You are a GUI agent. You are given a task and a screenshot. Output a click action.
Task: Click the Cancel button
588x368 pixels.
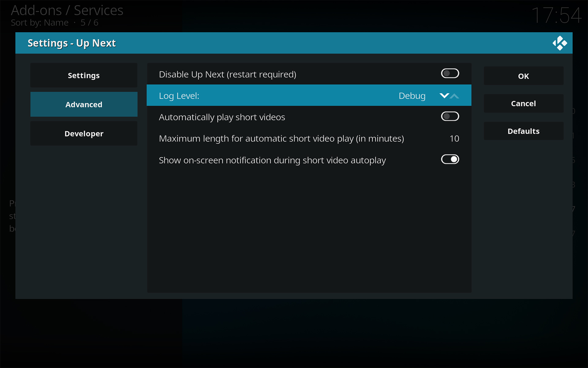(x=523, y=104)
